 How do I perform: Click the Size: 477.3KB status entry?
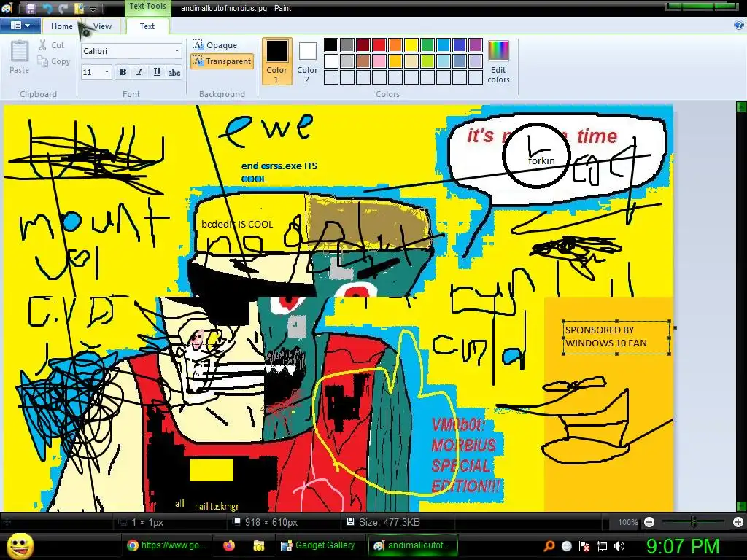pos(384,522)
